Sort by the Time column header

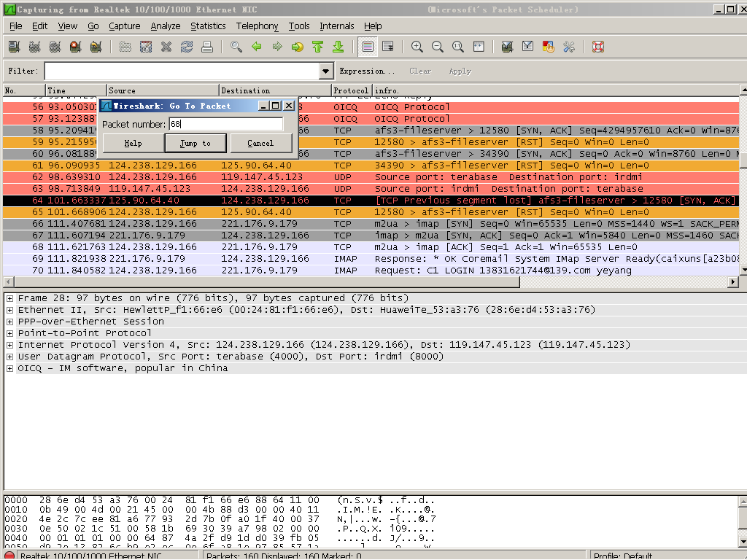pyautogui.click(x=76, y=90)
